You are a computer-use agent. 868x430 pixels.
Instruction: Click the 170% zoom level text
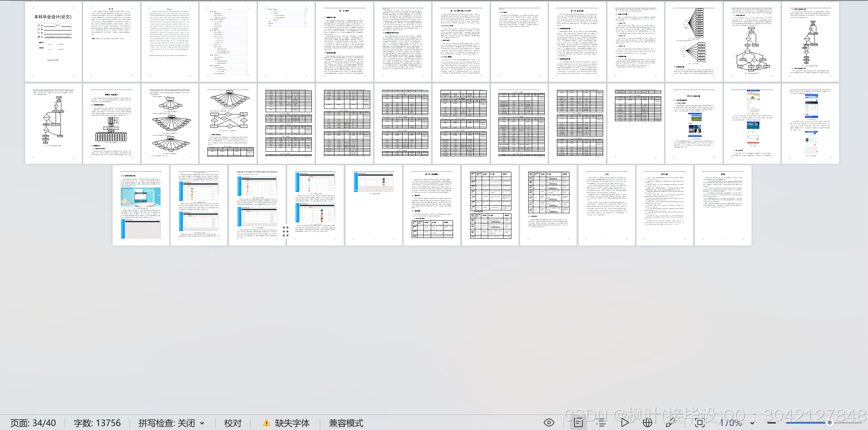730,423
